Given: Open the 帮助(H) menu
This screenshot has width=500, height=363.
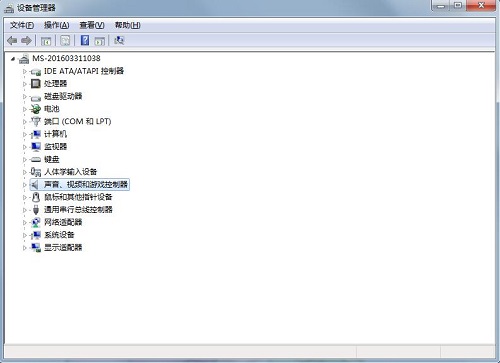Looking at the screenshot, I should 127,25.
